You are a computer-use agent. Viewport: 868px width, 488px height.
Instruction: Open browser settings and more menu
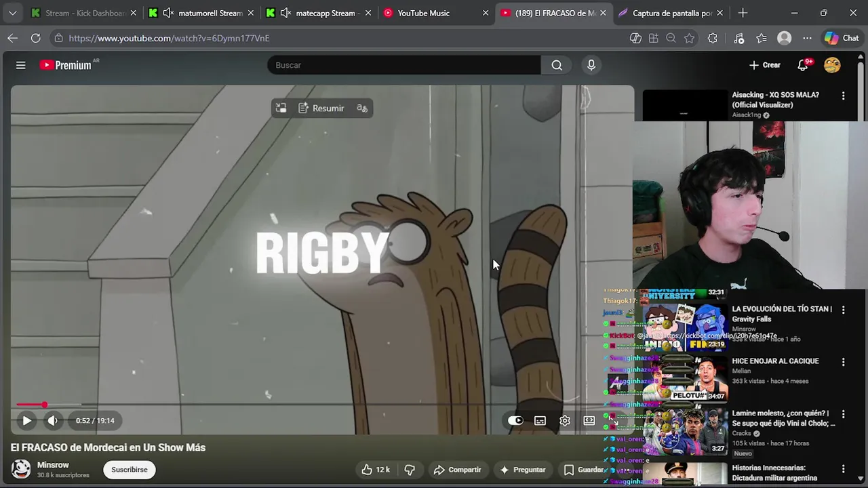coord(807,38)
